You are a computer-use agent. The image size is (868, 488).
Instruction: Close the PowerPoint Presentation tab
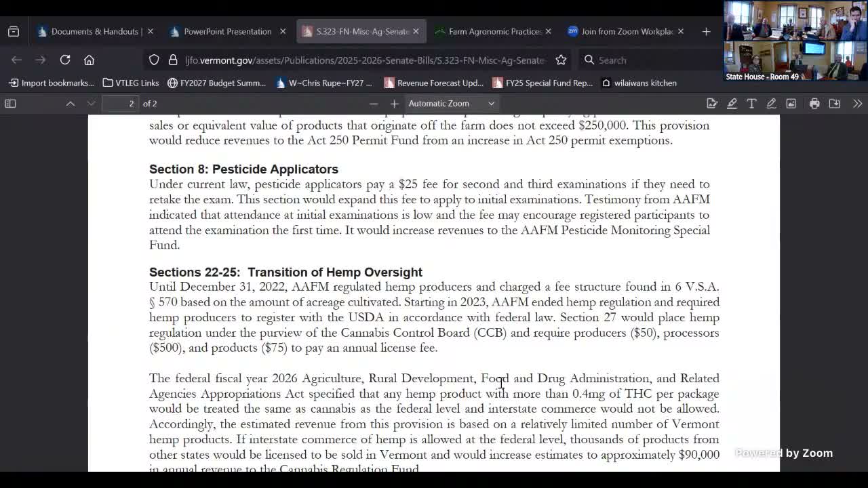click(x=283, y=31)
